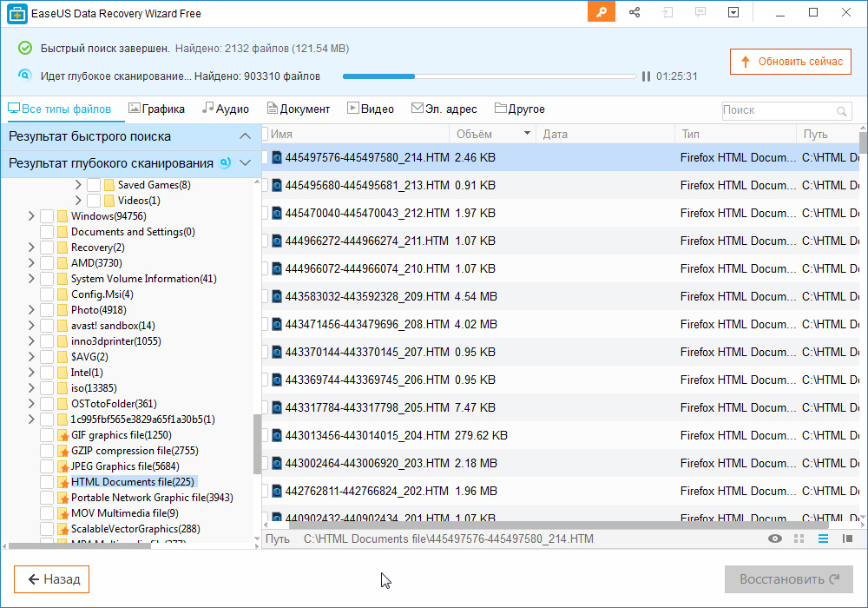Switch to the Документ tab
Viewport: 868px width, 608px height.
click(299, 109)
